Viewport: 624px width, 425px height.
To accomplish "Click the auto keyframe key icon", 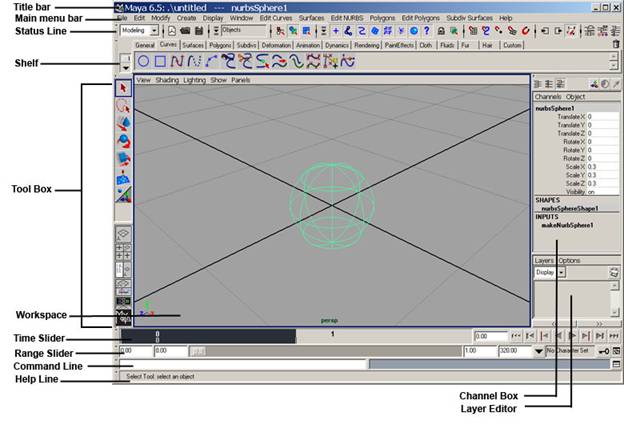I will click(x=605, y=352).
